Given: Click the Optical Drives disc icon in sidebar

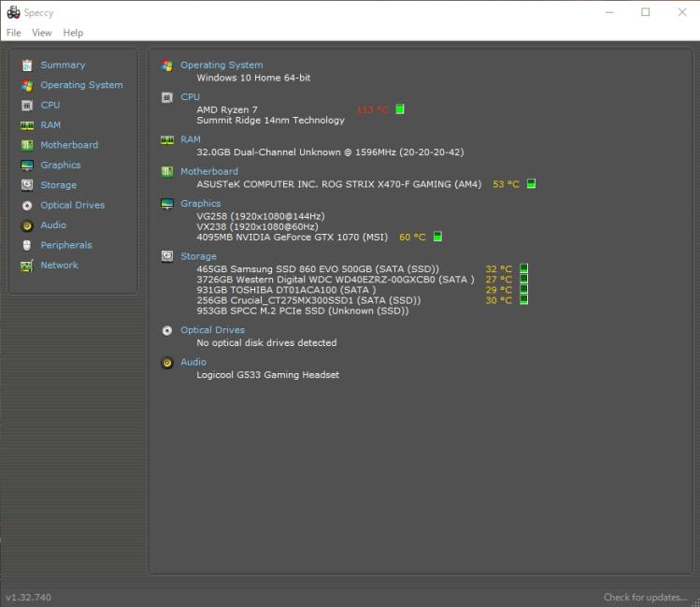Looking at the screenshot, I should coord(27,206).
